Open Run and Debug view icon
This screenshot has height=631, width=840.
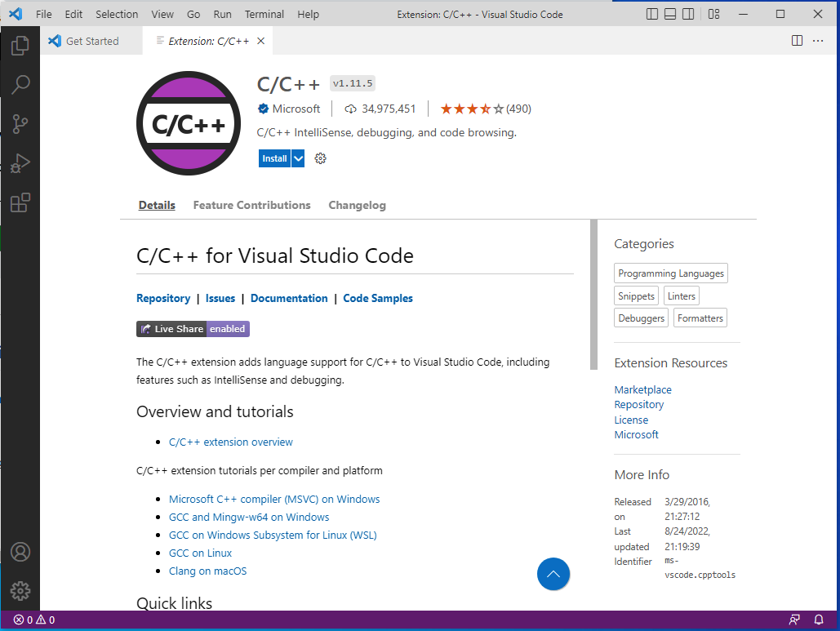pos(20,163)
